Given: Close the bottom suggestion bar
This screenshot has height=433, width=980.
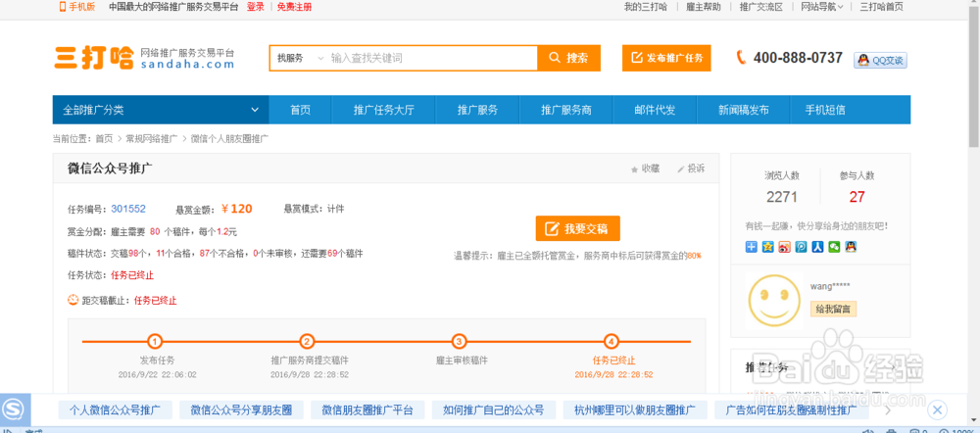Looking at the screenshot, I should tap(936, 409).
